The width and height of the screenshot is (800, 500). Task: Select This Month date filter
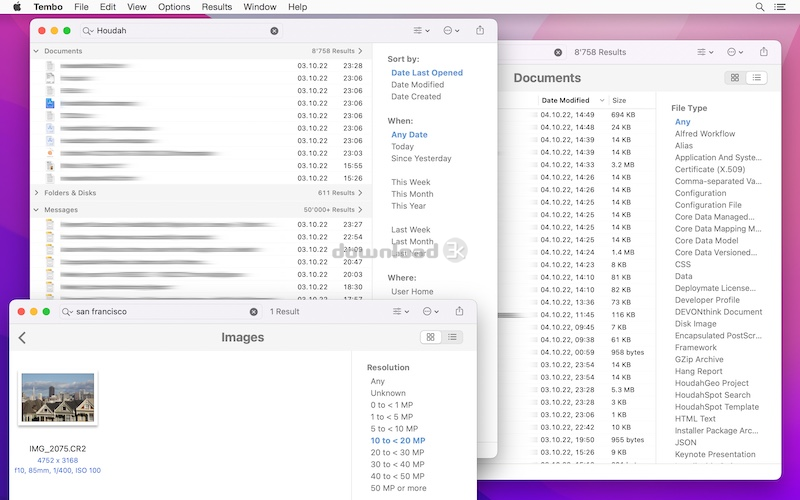point(412,194)
